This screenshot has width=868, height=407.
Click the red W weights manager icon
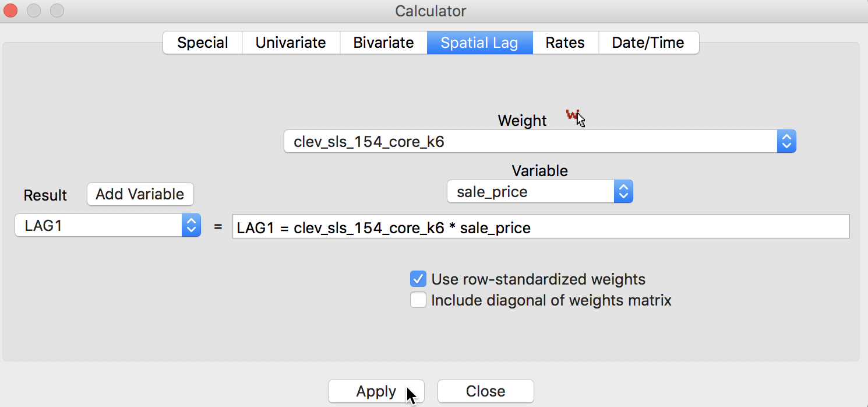574,117
